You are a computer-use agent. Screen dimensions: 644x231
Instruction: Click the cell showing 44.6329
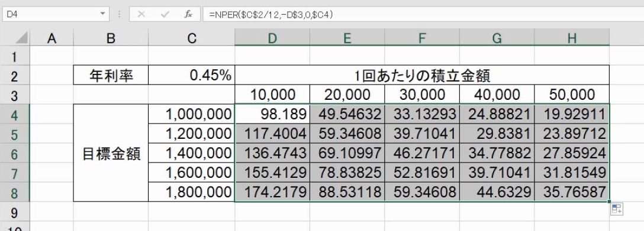coord(497,191)
